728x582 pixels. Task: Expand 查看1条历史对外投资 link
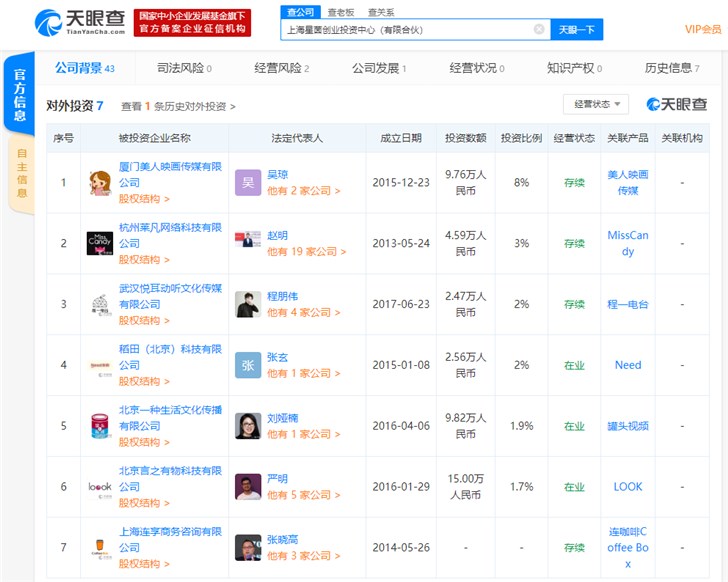point(178,106)
